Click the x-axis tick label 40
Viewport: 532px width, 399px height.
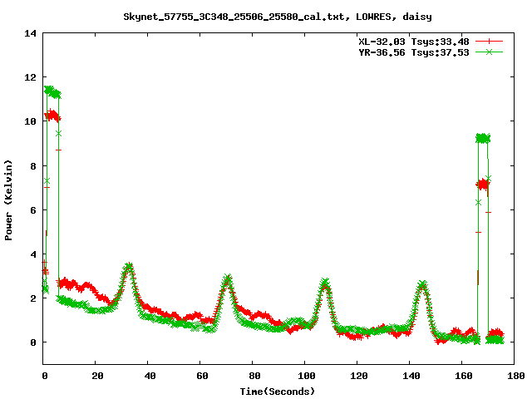point(150,376)
